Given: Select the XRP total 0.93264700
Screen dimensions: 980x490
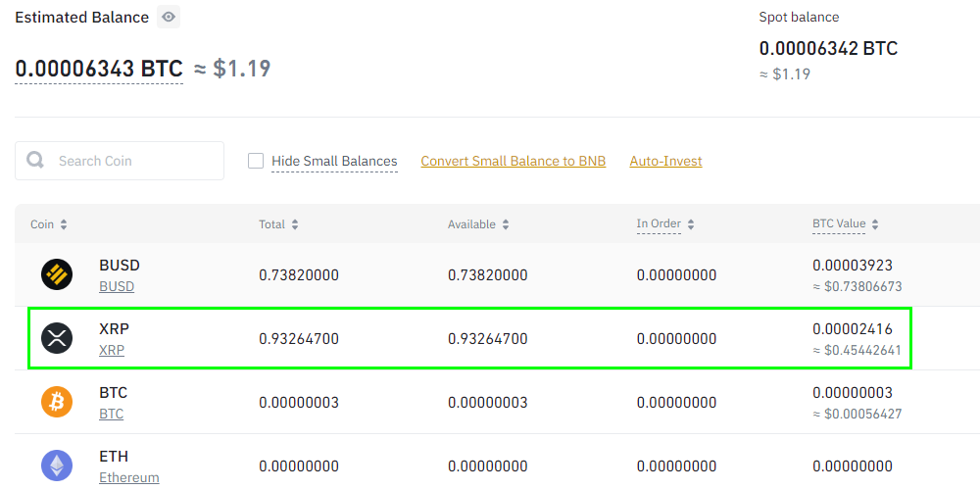Looking at the screenshot, I should pos(299,339).
